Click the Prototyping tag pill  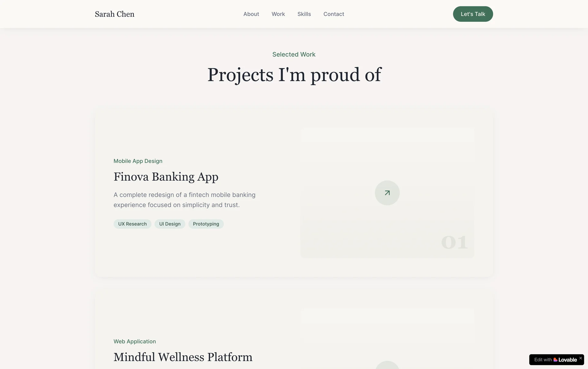point(206,224)
